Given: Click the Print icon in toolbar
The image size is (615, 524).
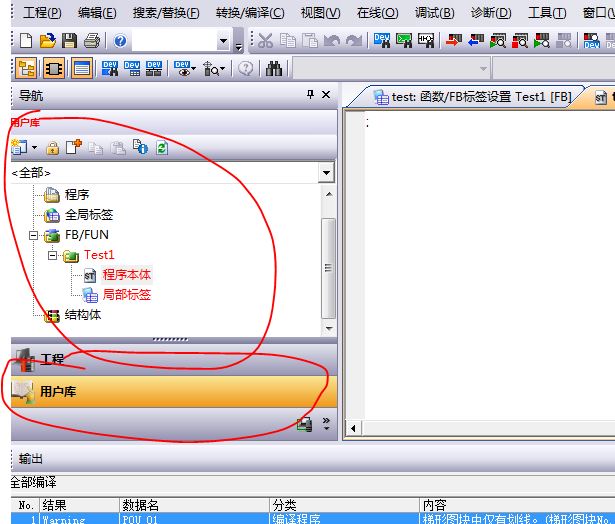Looking at the screenshot, I should [92, 41].
